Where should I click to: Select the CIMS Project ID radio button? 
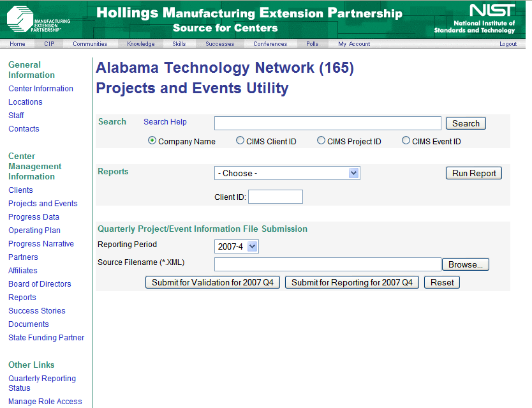point(321,140)
